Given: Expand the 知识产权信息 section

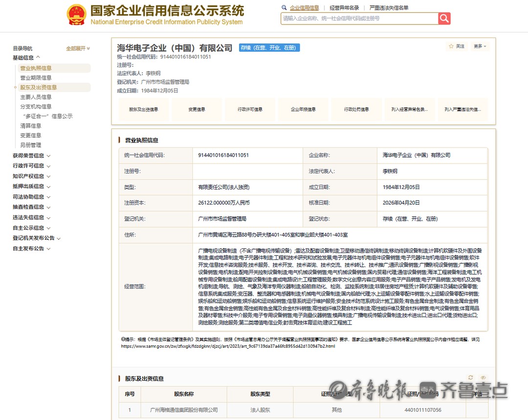Looking at the screenshot, I should click(x=32, y=176).
